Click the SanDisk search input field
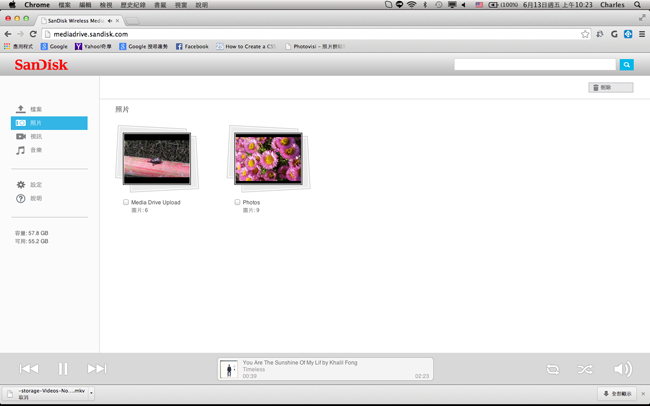650x406 pixels. (535, 64)
